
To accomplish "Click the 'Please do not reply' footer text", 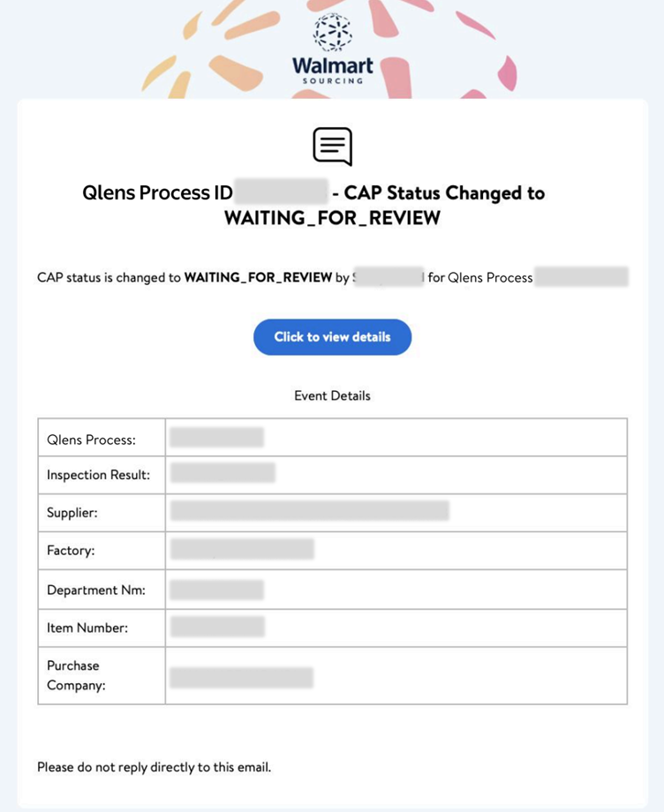I will tap(154, 767).
